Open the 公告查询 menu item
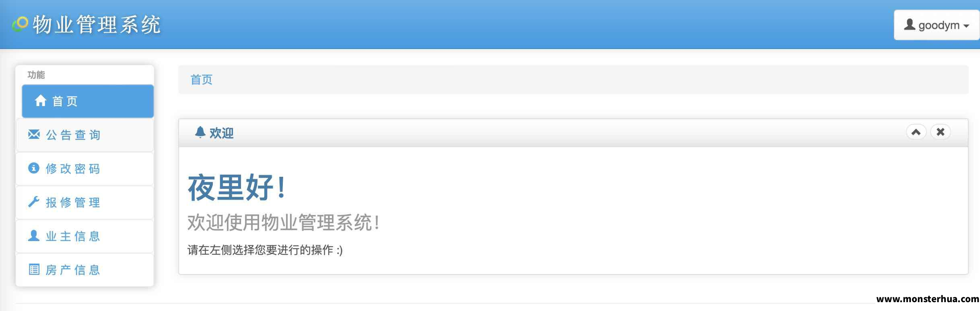Screen dimensions: 980x311 click(x=85, y=135)
